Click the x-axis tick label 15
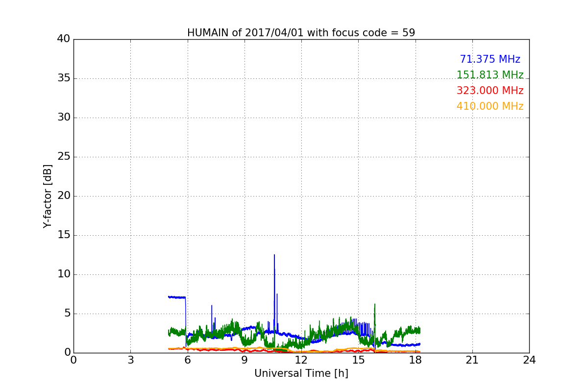The image size is (588, 392). click(358, 360)
